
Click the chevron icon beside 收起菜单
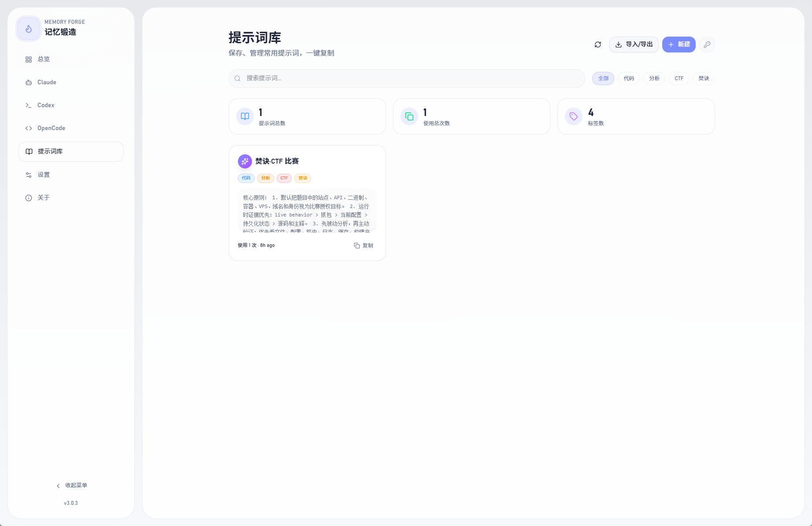58,485
